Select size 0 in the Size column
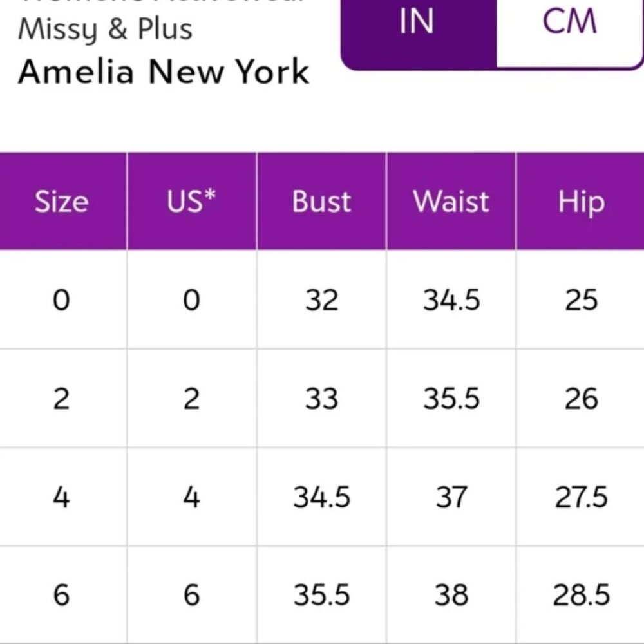 click(x=62, y=299)
